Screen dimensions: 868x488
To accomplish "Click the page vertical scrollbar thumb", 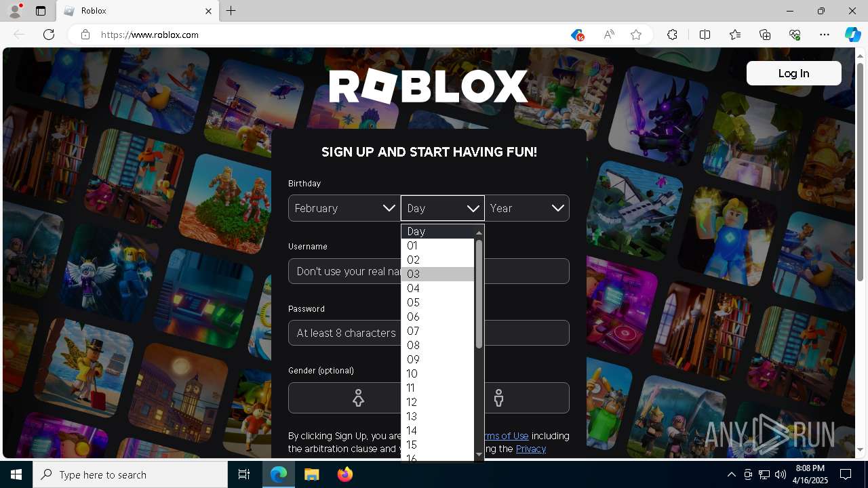I will pyautogui.click(x=860, y=171).
